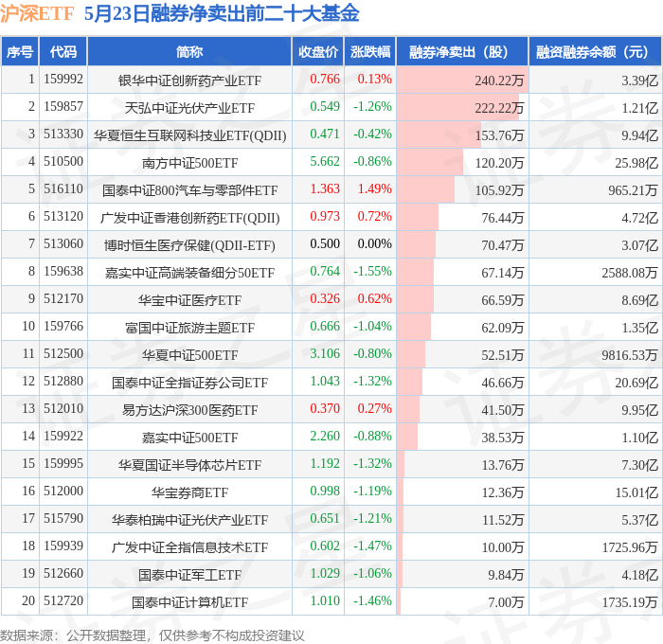Click fund code 159995

point(63,464)
